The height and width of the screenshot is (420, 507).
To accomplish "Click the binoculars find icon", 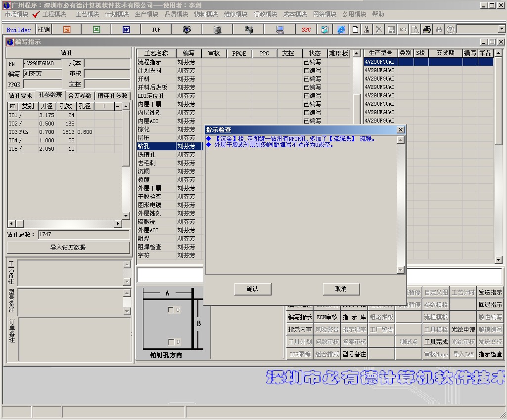I will (x=439, y=30).
